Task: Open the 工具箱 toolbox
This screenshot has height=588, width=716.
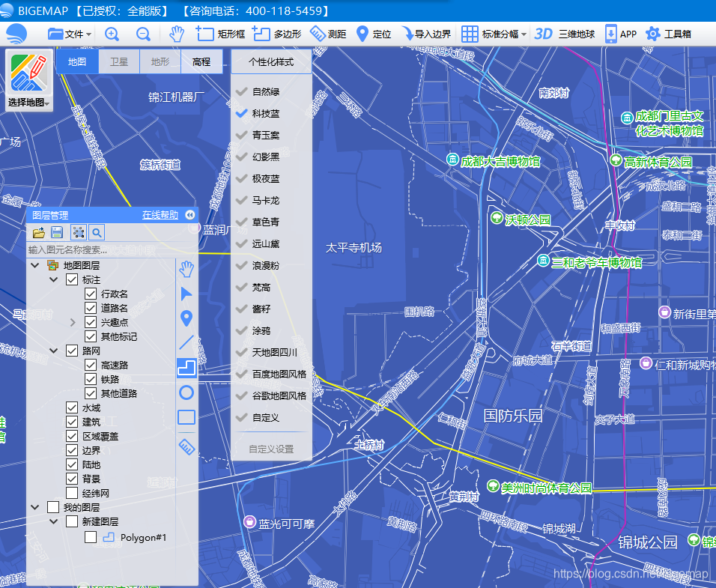Action: pos(669,34)
